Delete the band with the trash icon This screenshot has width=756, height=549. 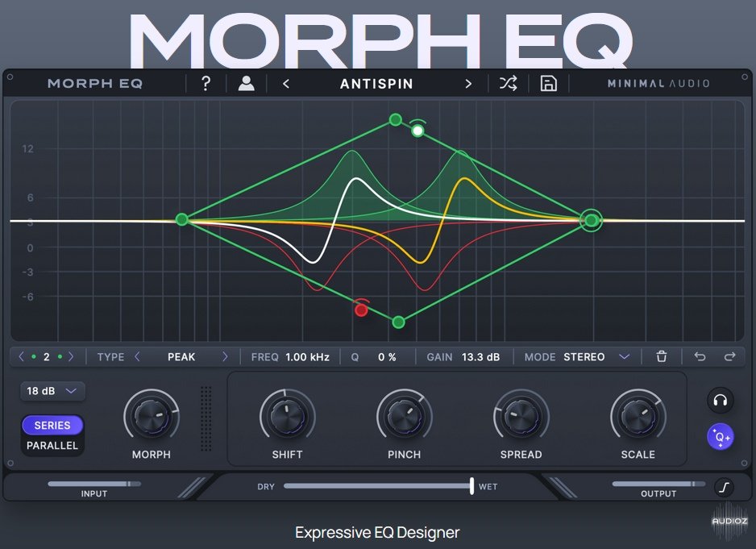pos(662,357)
